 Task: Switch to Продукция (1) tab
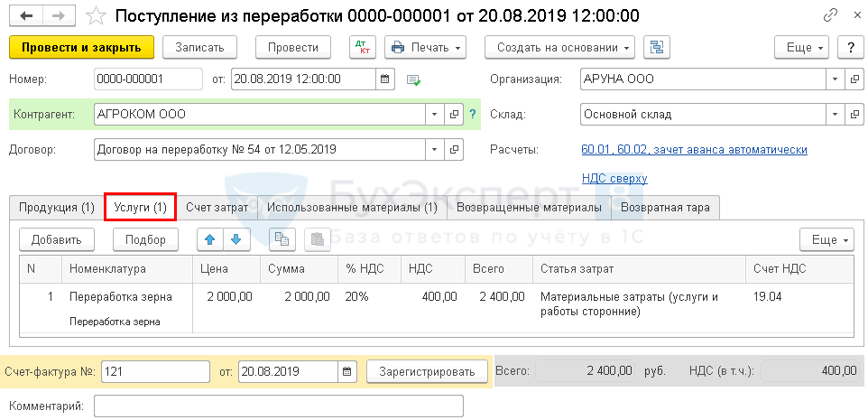[x=57, y=208]
